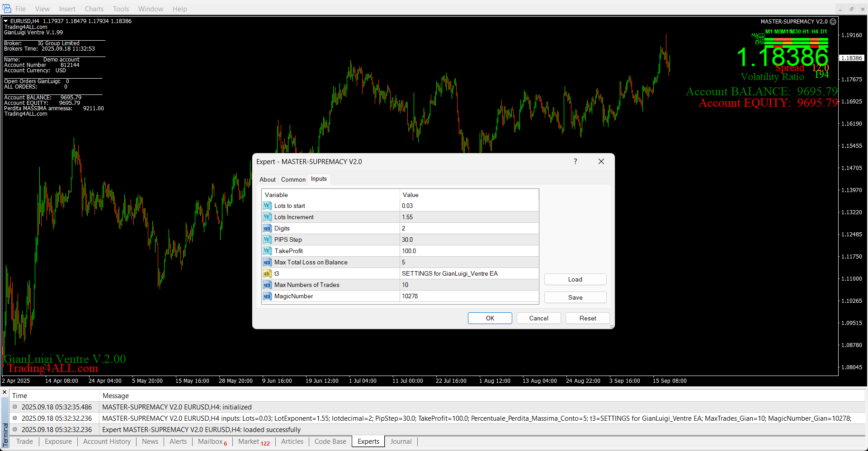This screenshot has width=868, height=451.
Task: Switch to the Common tab
Action: coord(293,179)
